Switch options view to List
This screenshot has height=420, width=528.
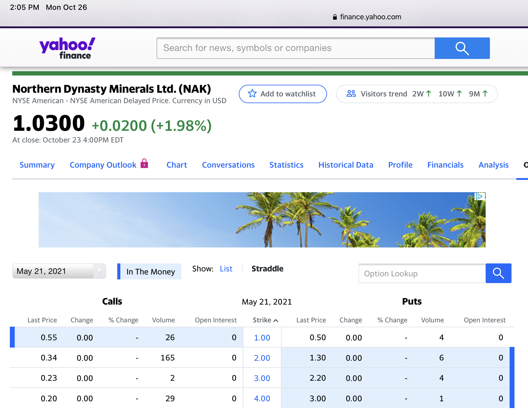tap(226, 269)
